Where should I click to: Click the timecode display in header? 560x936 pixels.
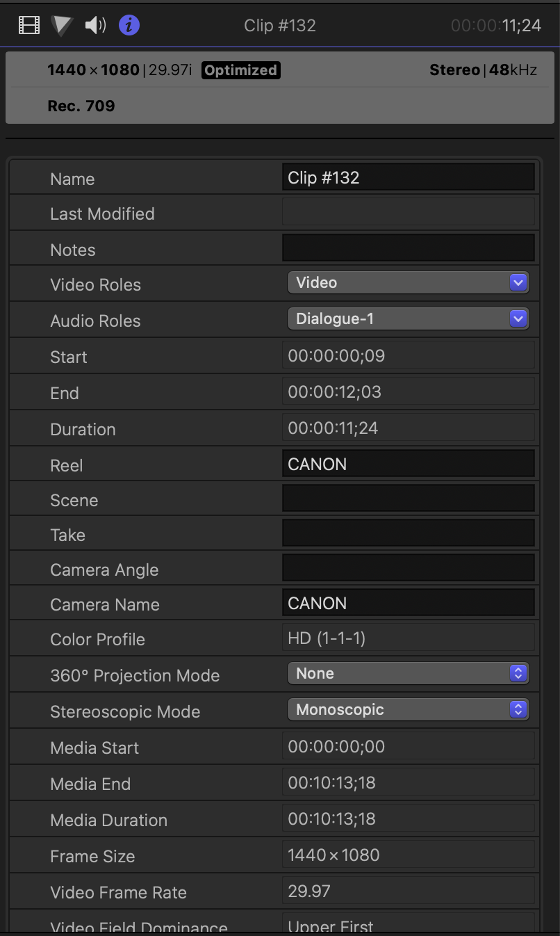495,26
